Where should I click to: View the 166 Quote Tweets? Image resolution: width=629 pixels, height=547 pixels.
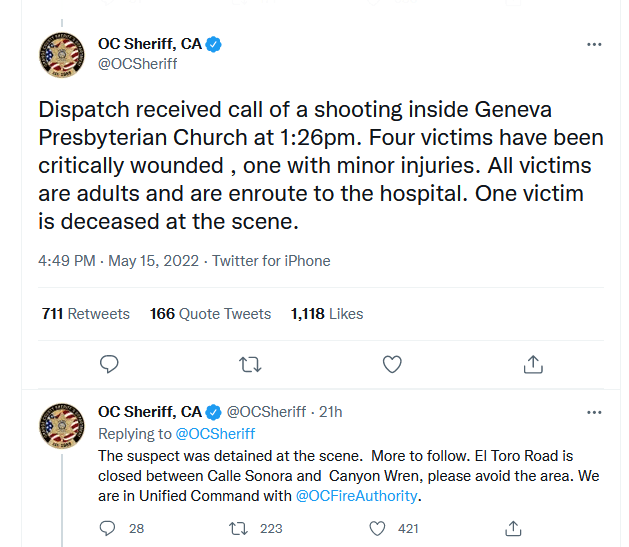[x=211, y=314]
